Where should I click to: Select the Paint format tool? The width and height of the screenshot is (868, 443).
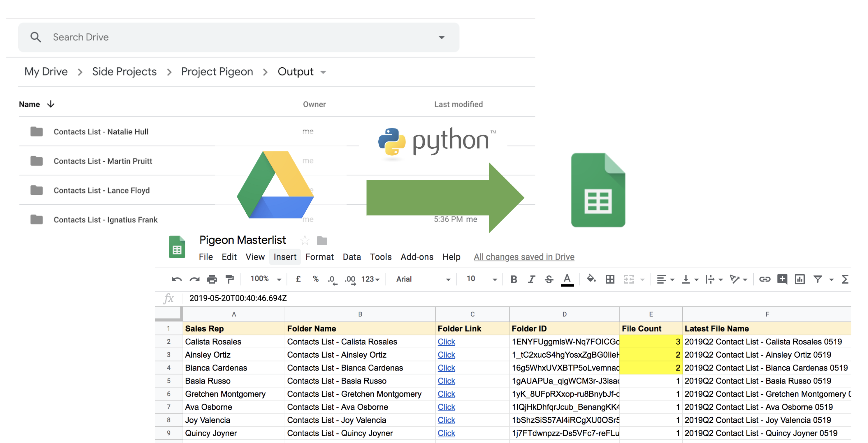coord(229,279)
